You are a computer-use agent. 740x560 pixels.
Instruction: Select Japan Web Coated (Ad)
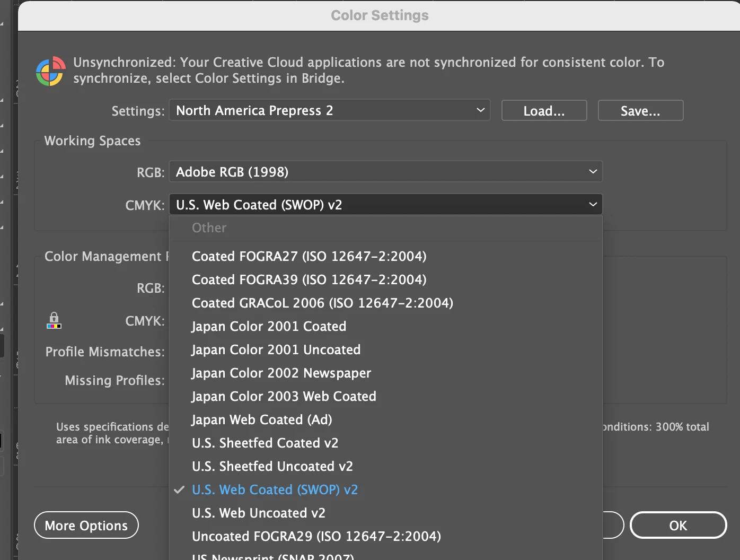[386, 419]
